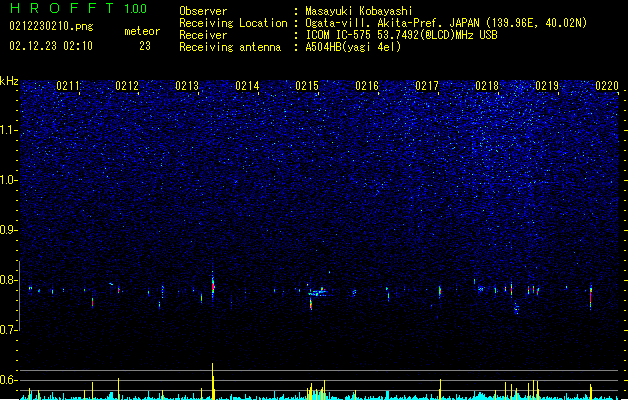Click the 'Receiver' field label
Image resolution: width=629 pixels, height=400 pixels.
(x=203, y=35)
